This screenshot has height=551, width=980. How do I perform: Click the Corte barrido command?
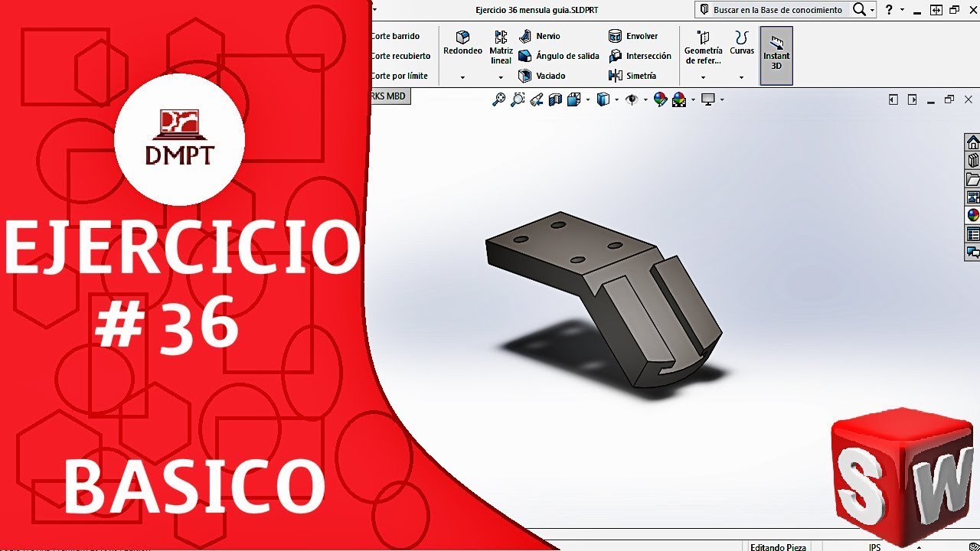tap(395, 36)
